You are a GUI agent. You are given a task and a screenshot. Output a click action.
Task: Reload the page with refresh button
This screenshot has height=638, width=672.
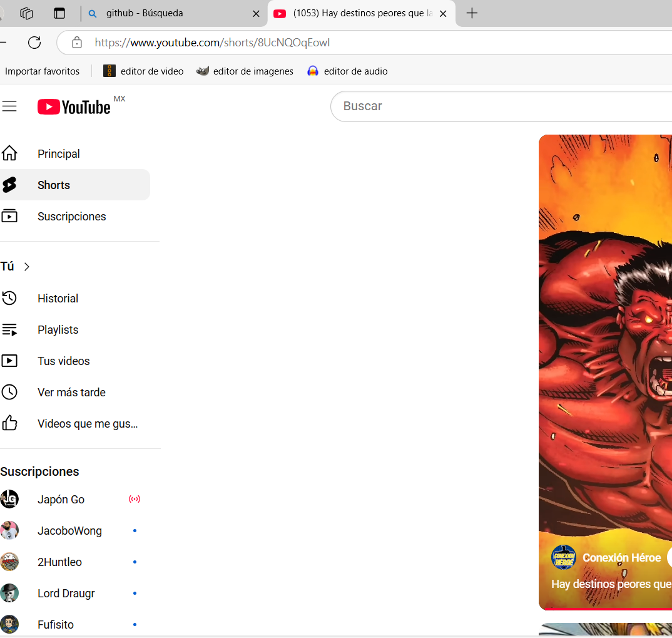pyautogui.click(x=34, y=43)
